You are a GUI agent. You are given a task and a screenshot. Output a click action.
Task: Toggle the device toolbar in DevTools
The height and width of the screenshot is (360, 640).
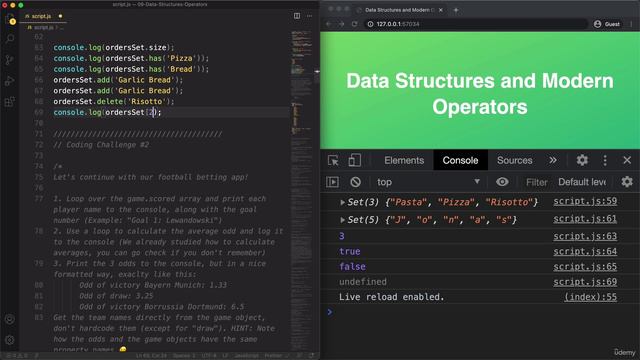(354, 160)
